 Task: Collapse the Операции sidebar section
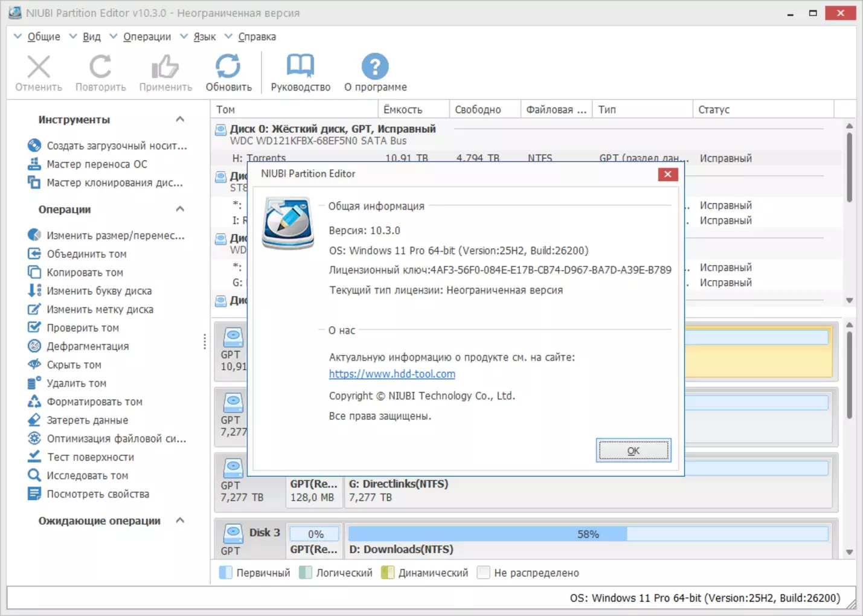[x=180, y=210]
